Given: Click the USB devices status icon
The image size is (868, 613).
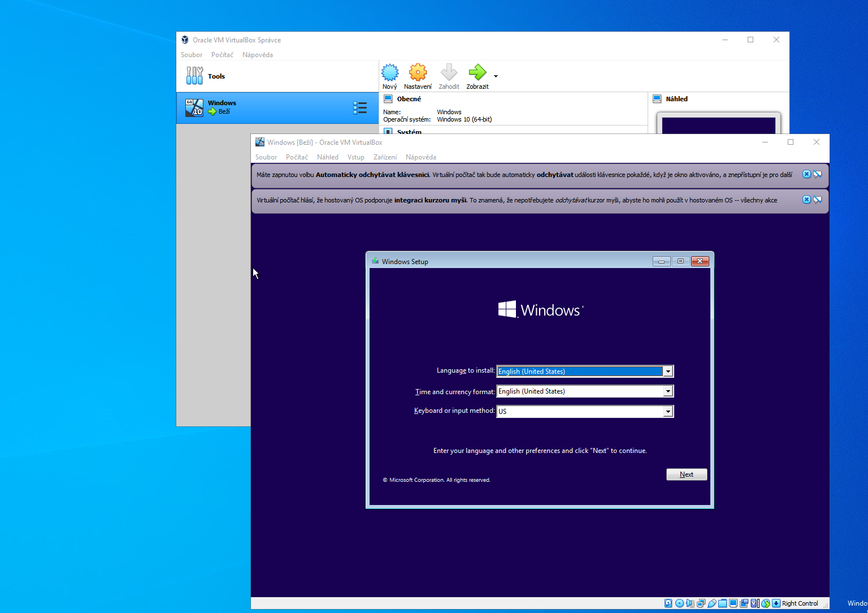Looking at the screenshot, I should [x=712, y=603].
